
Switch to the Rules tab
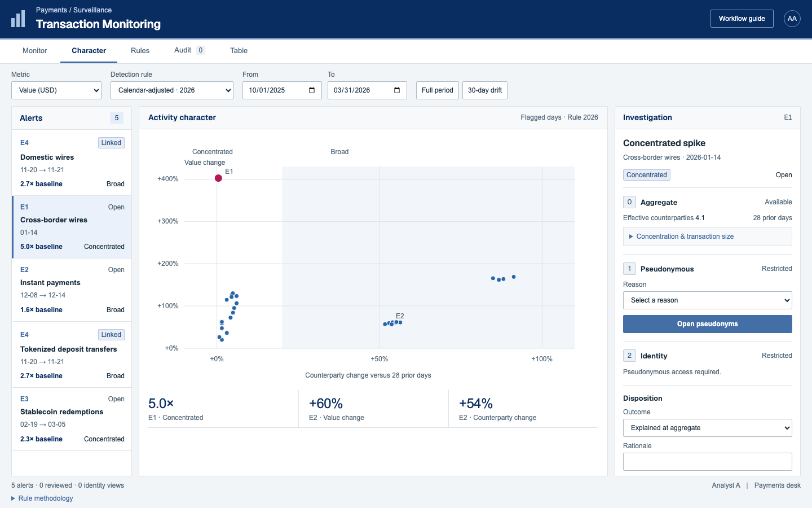[140, 51]
